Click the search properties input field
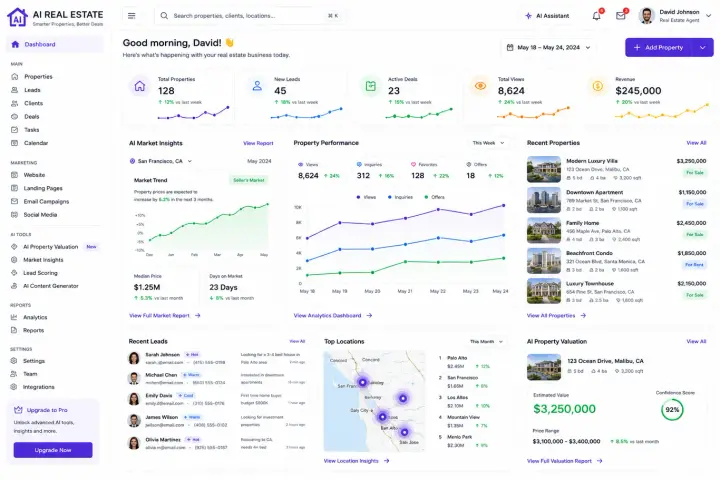720x480 pixels. coord(250,16)
